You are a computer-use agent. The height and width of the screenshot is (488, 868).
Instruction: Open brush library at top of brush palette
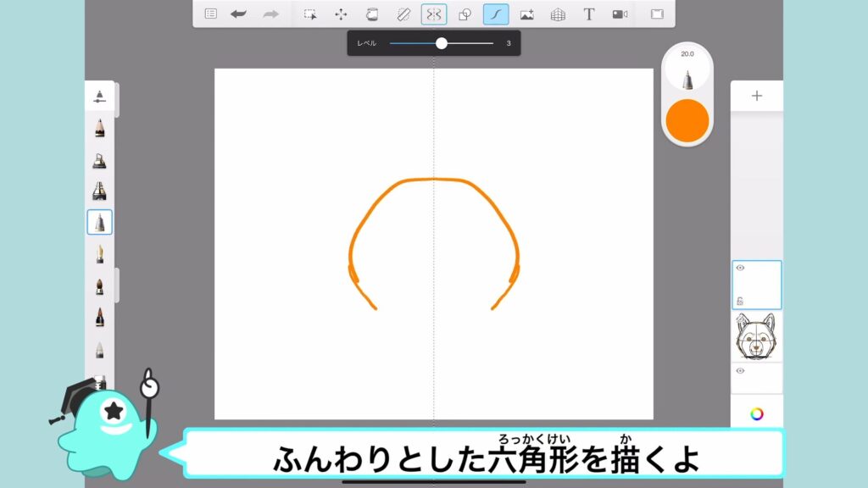pos(100,95)
